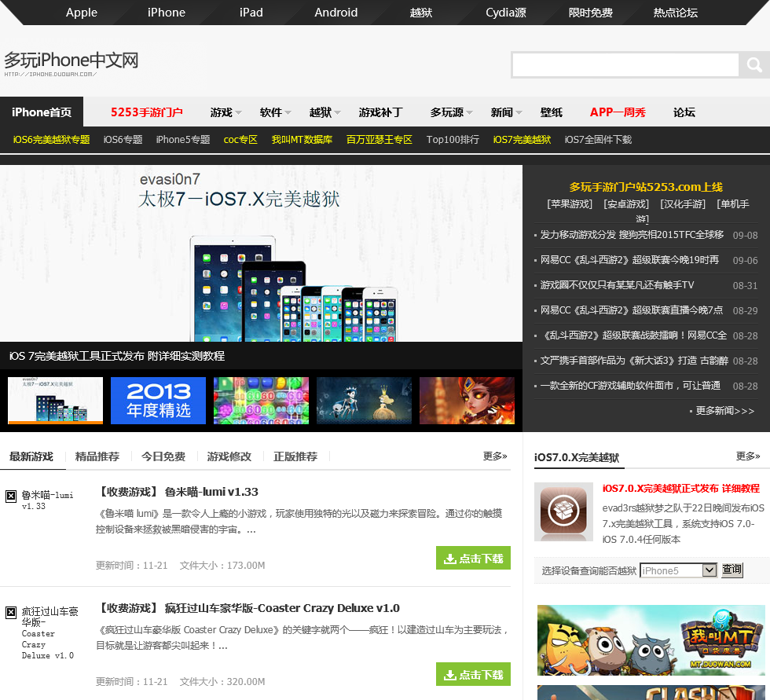Open news 游戏圈不仅仅只有某某凡还有触手TV
Viewport: 770px width, 700px height.
point(617,284)
